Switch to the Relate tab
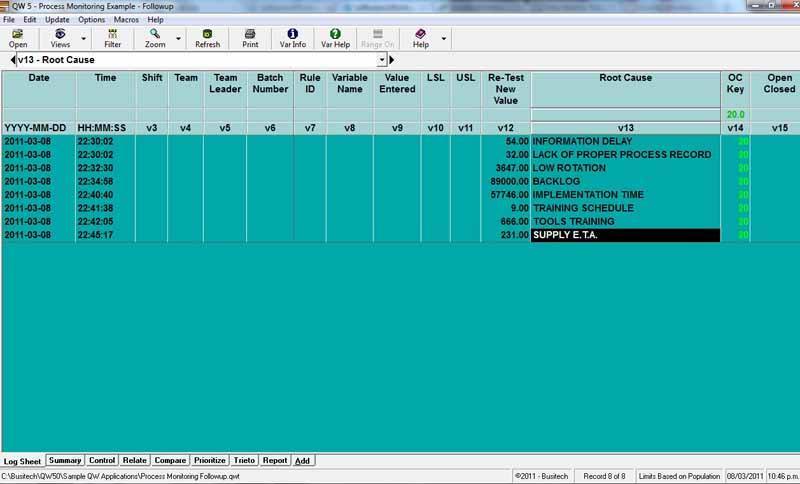This screenshot has height=484, width=800. coord(134,460)
